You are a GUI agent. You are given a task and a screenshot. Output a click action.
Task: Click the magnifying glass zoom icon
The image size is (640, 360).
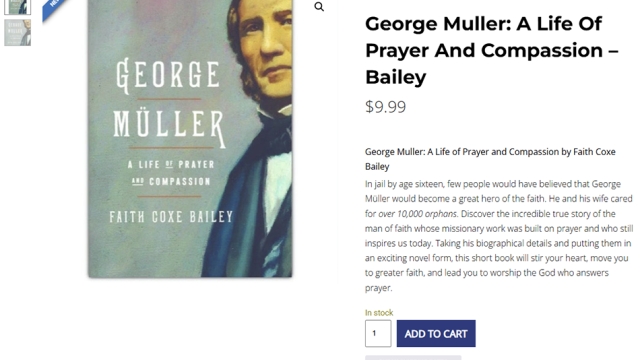click(319, 7)
